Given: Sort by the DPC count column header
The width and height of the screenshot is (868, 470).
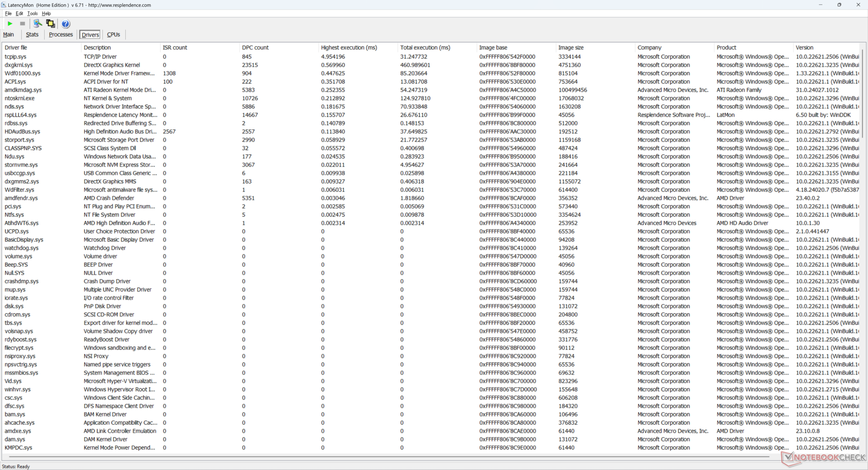Looking at the screenshot, I should (x=255, y=47).
